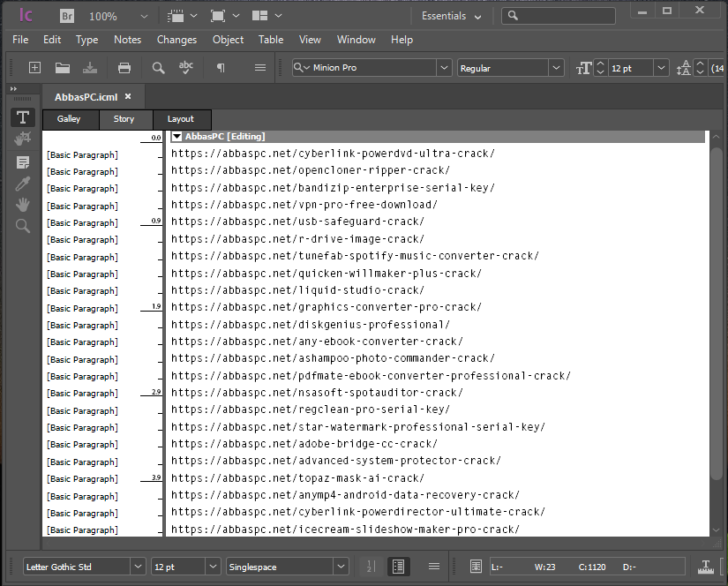The height and width of the screenshot is (586, 728).
Task: Open the Object menu
Action: (228, 40)
